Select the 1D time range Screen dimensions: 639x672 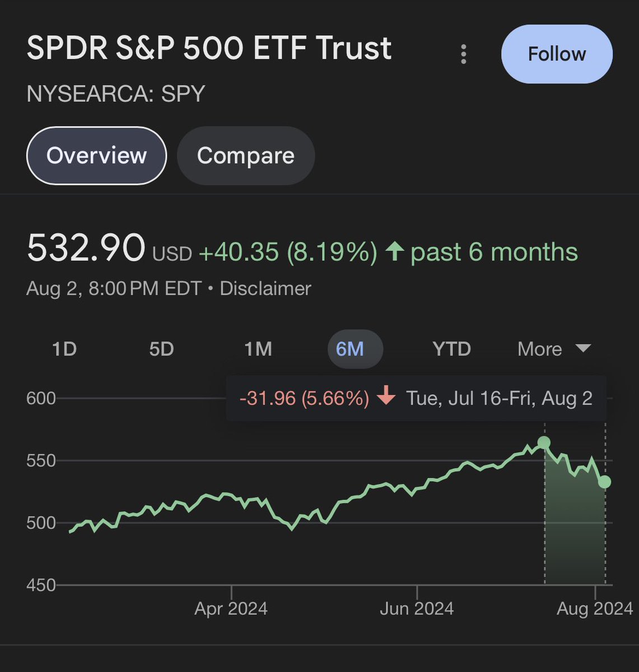(64, 349)
